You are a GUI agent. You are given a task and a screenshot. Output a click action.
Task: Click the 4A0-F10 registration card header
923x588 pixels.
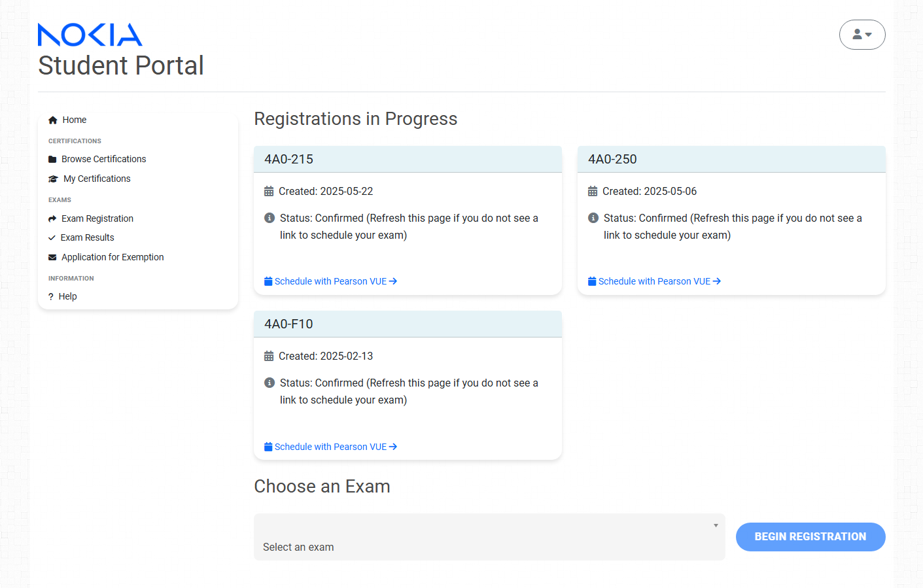408,324
